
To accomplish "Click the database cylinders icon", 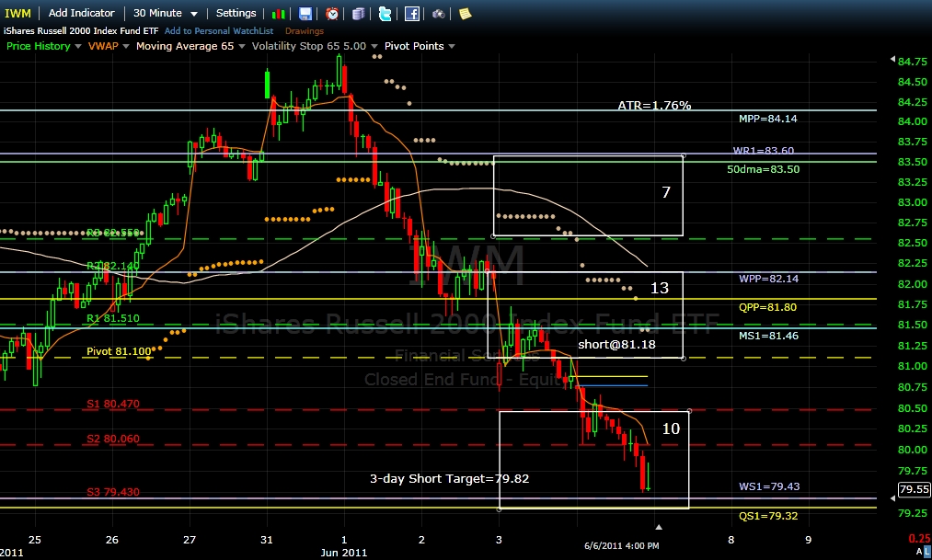I will click(x=359, y=14).
